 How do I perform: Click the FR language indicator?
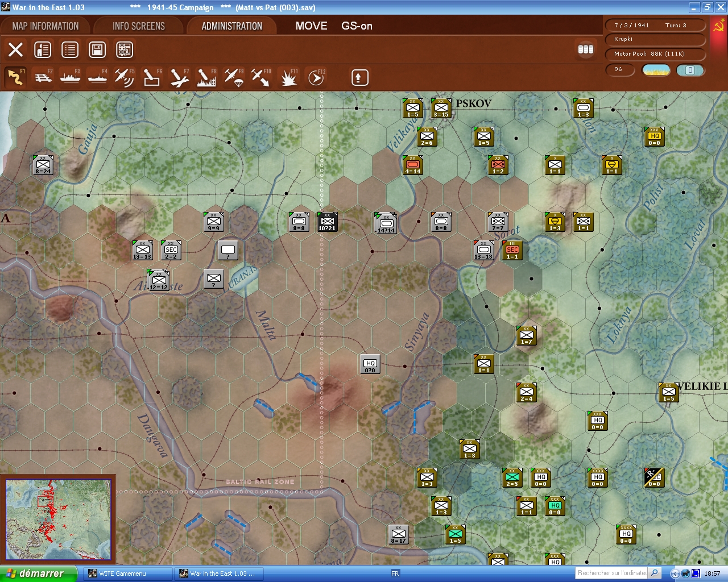click(x=395, y=573)
